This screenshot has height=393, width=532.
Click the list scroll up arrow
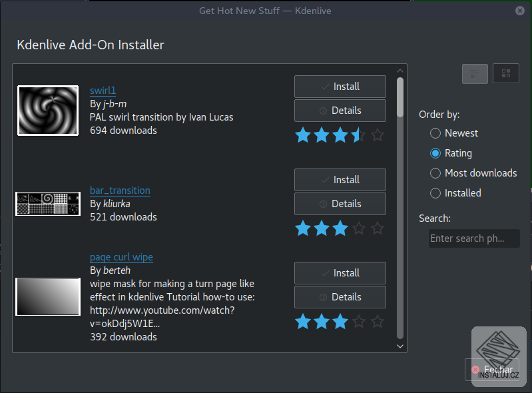coord(400,71)
